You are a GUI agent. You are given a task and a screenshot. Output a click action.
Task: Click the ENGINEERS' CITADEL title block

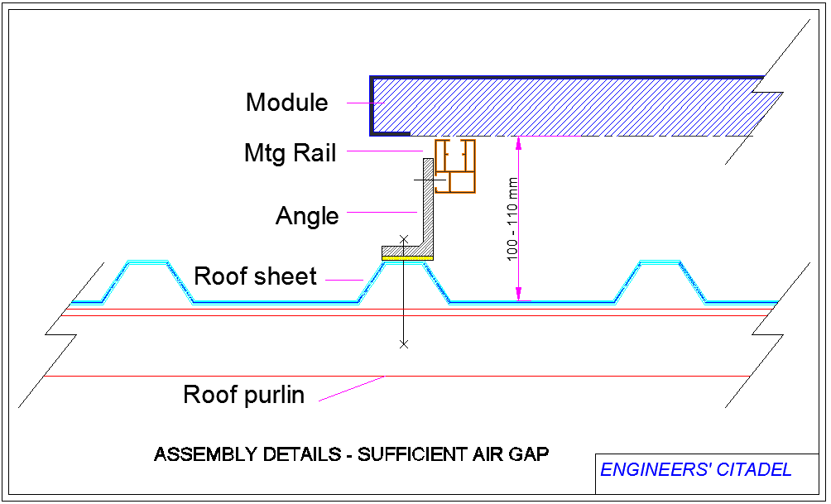click(695, 469)
